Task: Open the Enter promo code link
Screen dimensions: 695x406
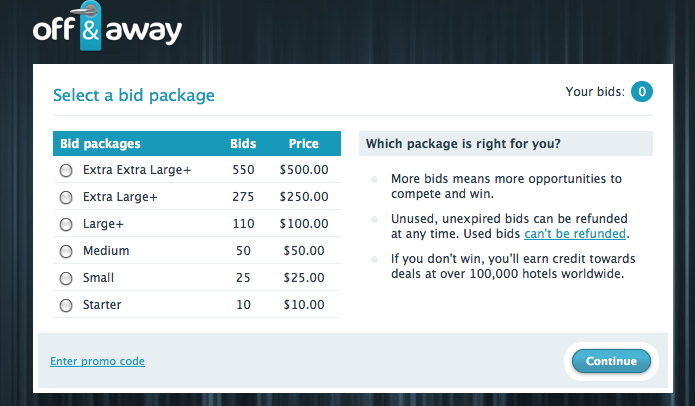Action: coord(98,361)
